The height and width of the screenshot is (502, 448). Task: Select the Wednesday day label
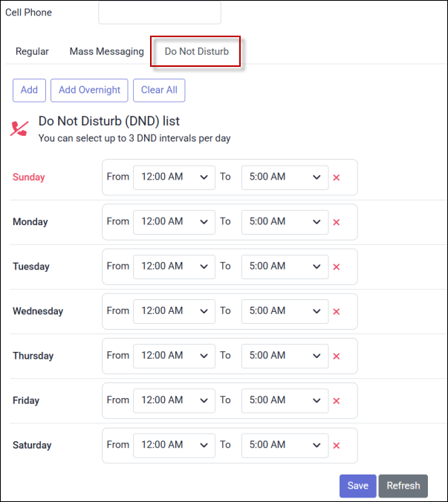[x=38, y=311]
